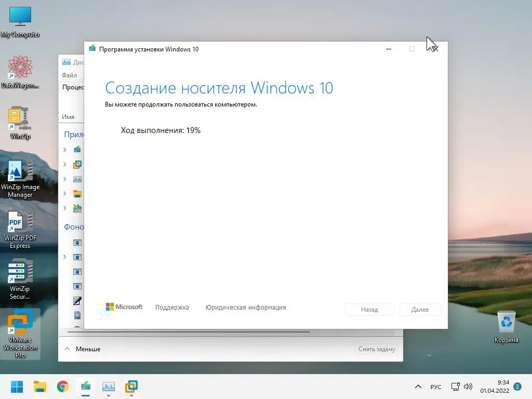Click the Windows Start button
This screenshot has height=399, width=532.
(17, 387)
